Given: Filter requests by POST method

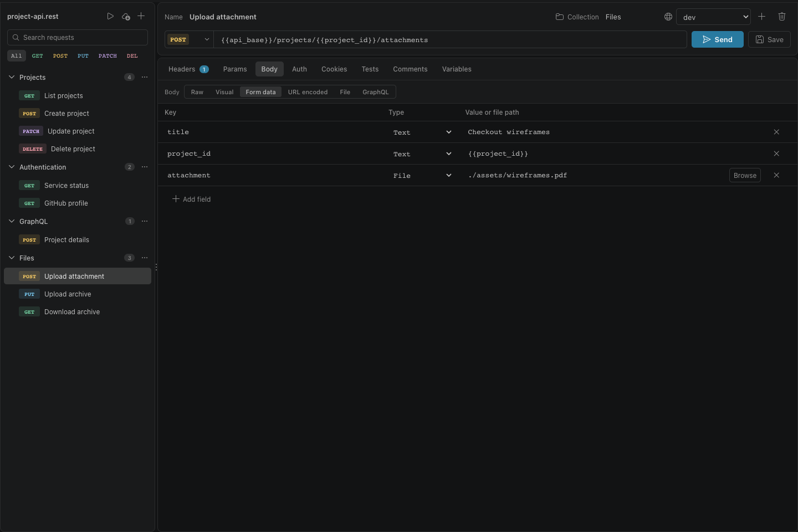Looking at the screenshot, I should coord(60,55).
